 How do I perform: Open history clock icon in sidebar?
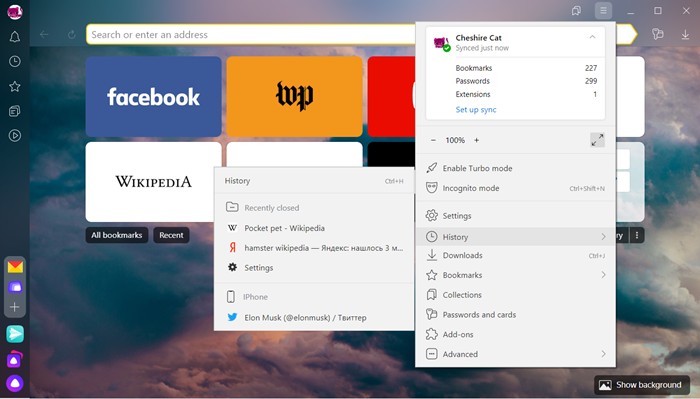15,61
